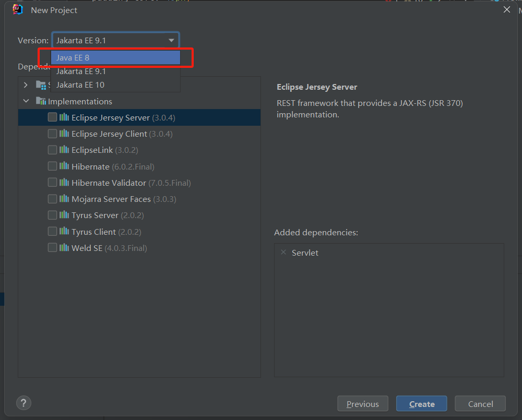This screenshot has width=522, height=420.
Task: Expand the collapsed tree node above Implementations
Action: (x=26, y=85)
